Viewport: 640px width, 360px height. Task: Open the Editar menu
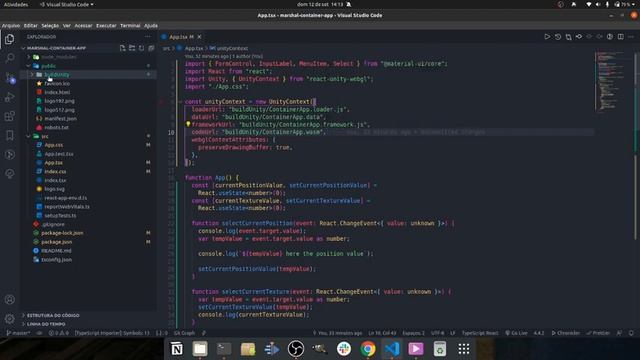tap(31, 25)
